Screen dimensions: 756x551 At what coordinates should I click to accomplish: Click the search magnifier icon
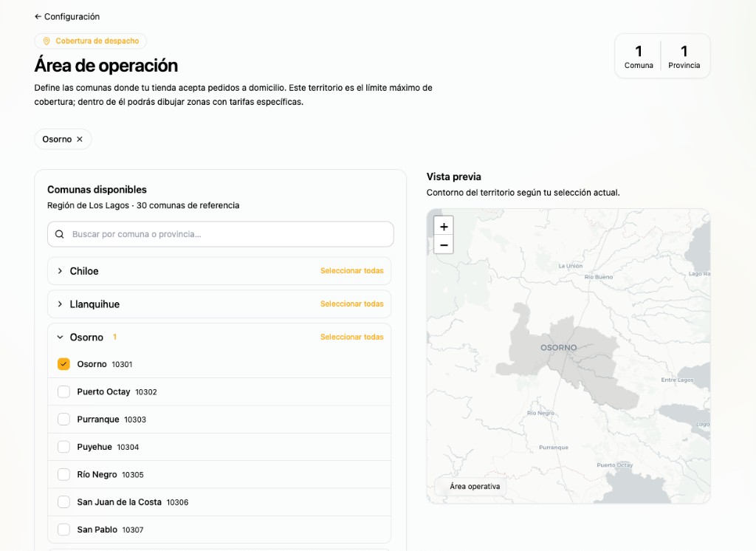pyautogui.click(x=59, y=234)
